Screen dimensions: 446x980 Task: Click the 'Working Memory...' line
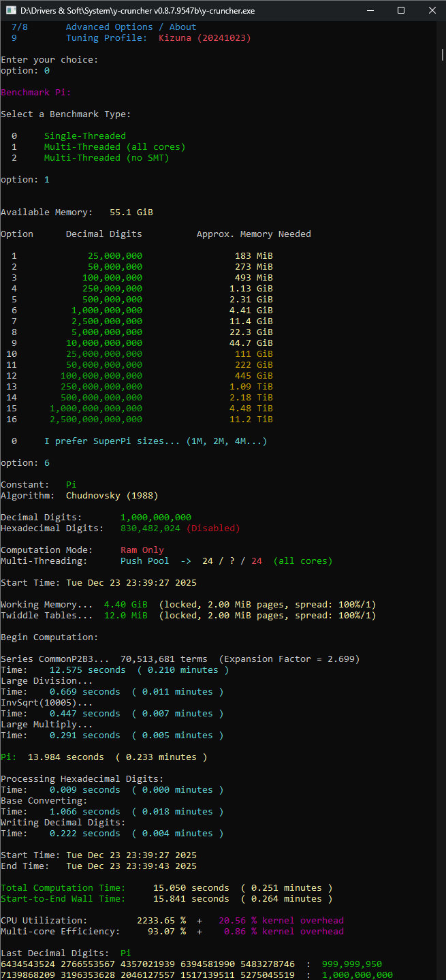(188, 605)
